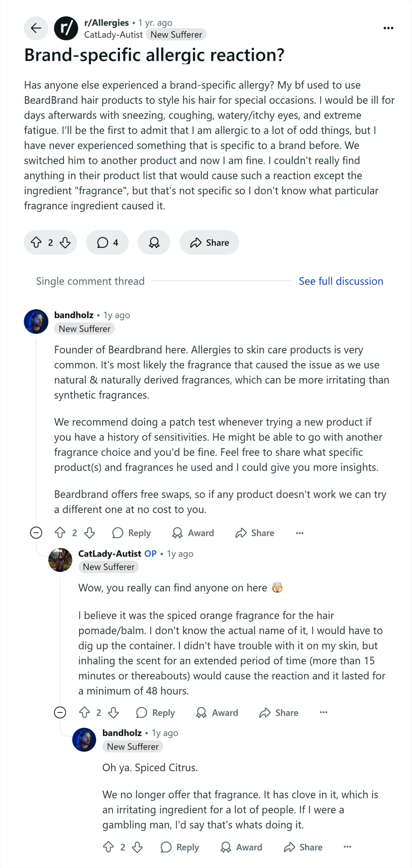Screen dimensions: 412x868
Task: Collapse CatLady-Autist's reply thread
Action: click(60, 713)
